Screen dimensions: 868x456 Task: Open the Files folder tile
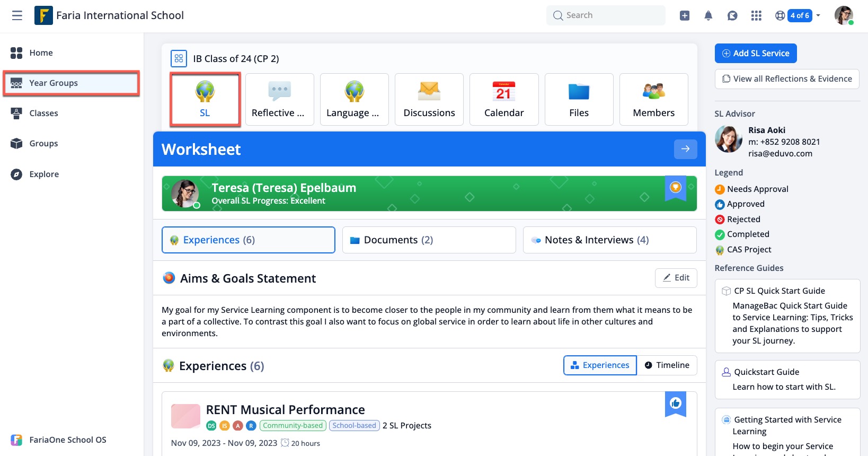click(x=579, y=99)
